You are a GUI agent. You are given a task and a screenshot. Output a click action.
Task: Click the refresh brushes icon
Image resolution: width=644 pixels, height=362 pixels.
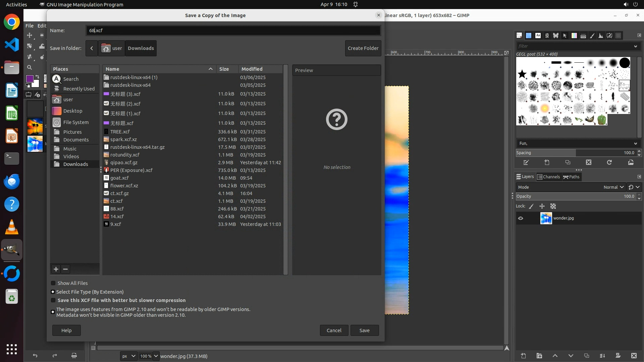click(609, 163)
